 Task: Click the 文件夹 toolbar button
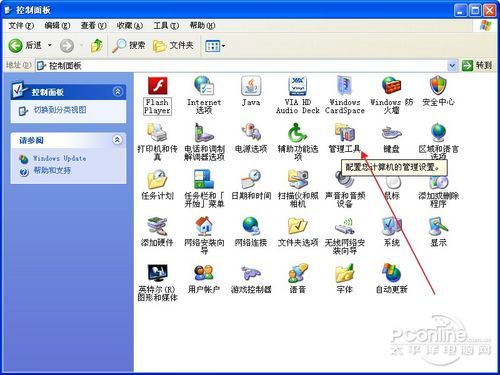[173, 45]
